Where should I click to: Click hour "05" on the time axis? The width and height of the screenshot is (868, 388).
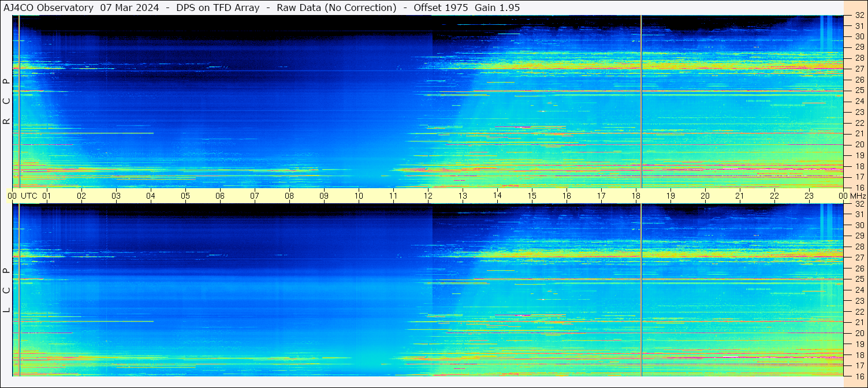[185, 196]
